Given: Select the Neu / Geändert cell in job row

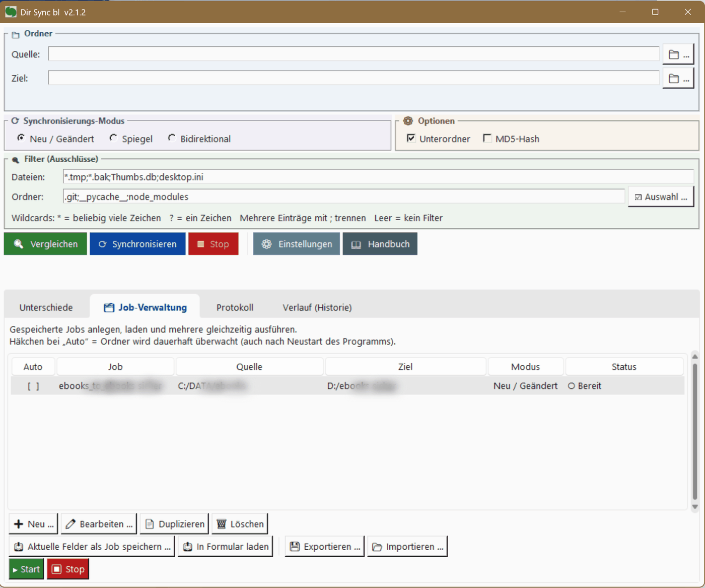Looking at the screenshot, I should click(x=525, y=386).
